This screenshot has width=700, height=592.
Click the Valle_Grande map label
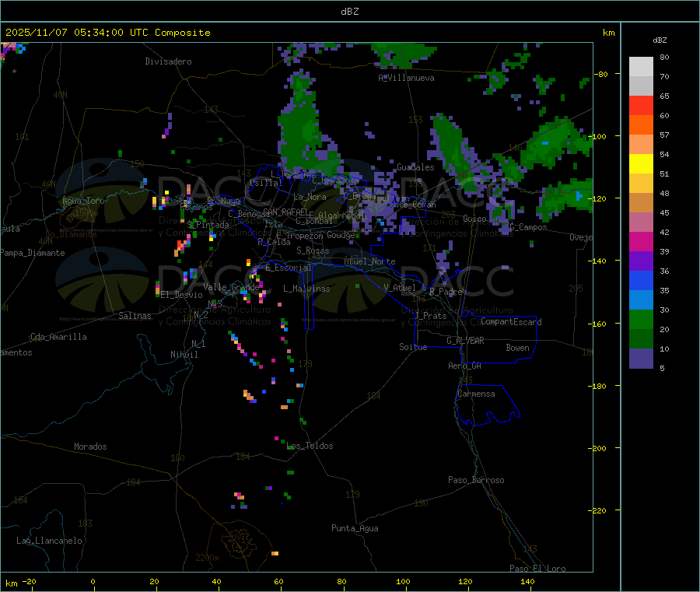231,287
